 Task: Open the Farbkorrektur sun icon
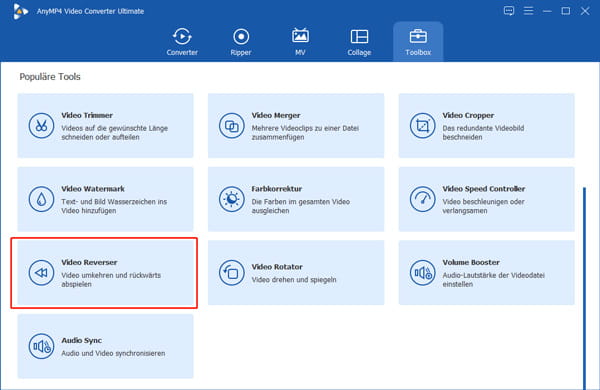click(232, 199)
